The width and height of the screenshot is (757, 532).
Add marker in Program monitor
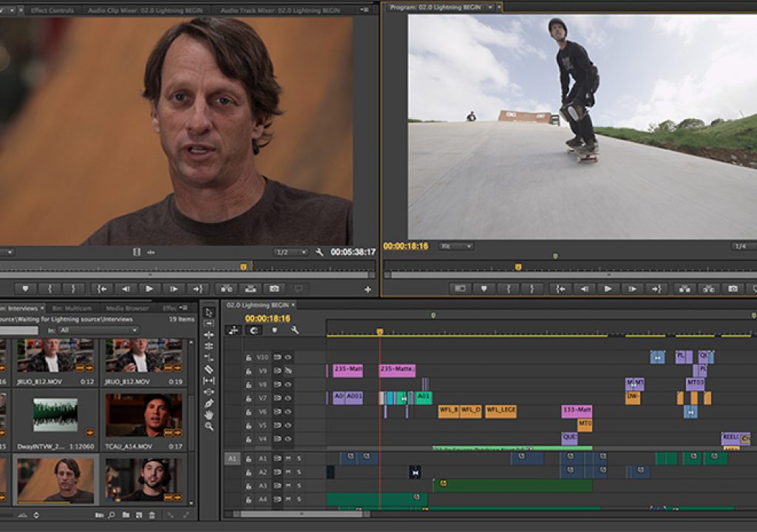(x=483, y=289)
